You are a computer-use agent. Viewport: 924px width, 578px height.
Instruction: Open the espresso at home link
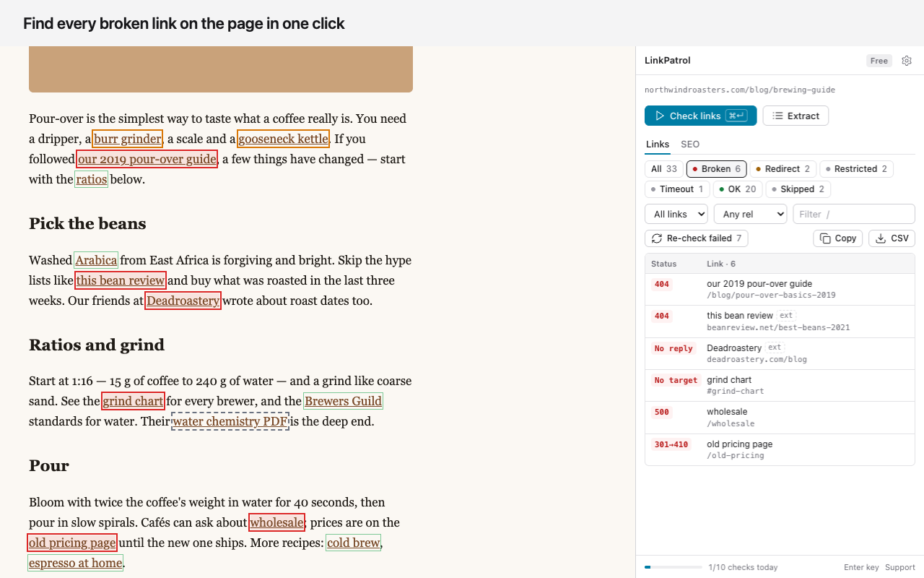[75, 563]
